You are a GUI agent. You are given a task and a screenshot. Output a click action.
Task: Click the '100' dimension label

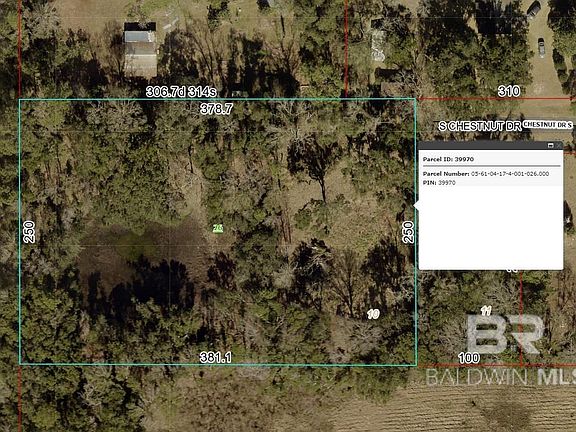(469, 357)
